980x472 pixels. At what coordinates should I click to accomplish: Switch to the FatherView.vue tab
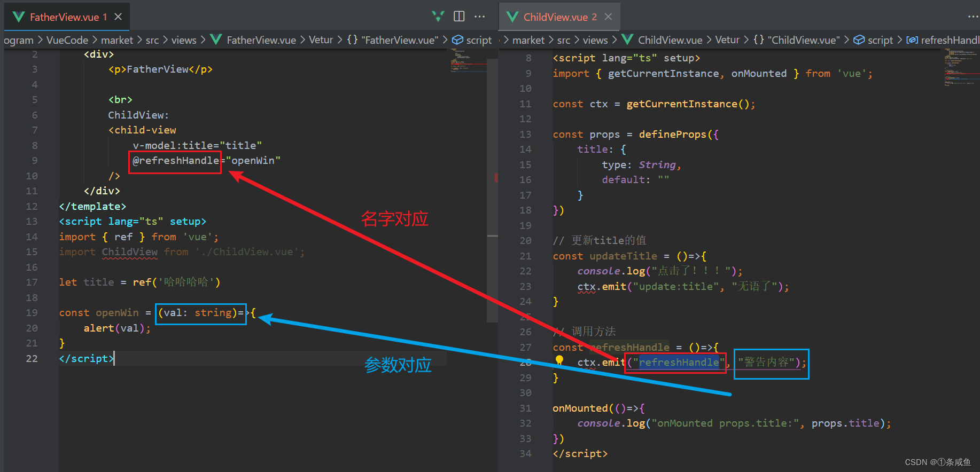coord(67,17)
